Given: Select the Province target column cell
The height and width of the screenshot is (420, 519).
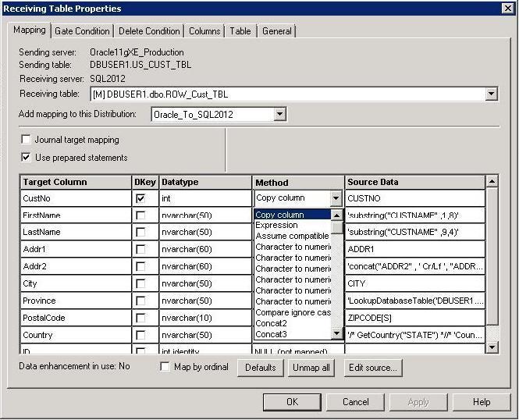Looking at the screenshot, I should tap(76, 301).
